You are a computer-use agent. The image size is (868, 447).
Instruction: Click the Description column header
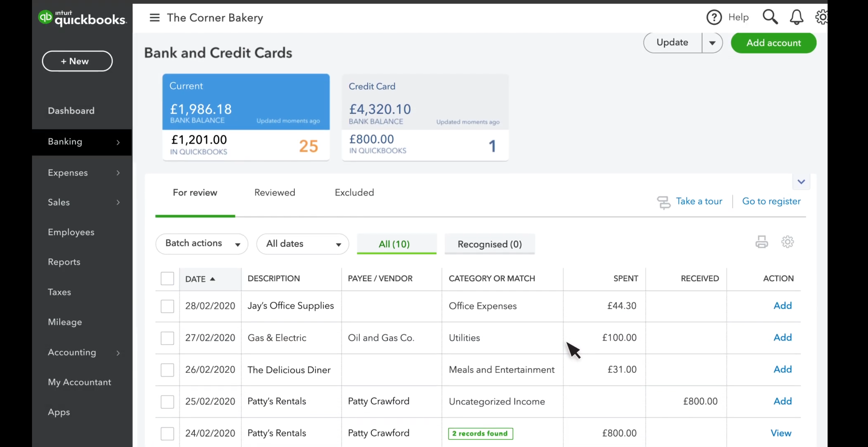(x=273, y=279)
